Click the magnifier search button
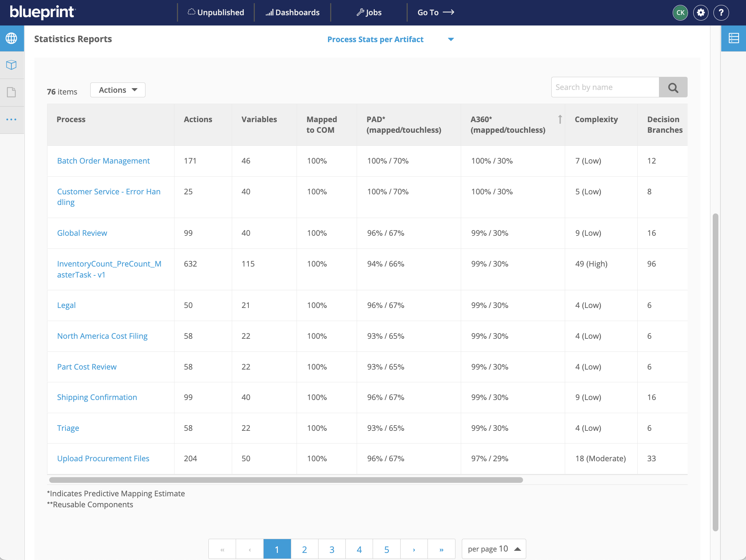The height and width of the screenshot is (560, 746). [x=673, y=87]
